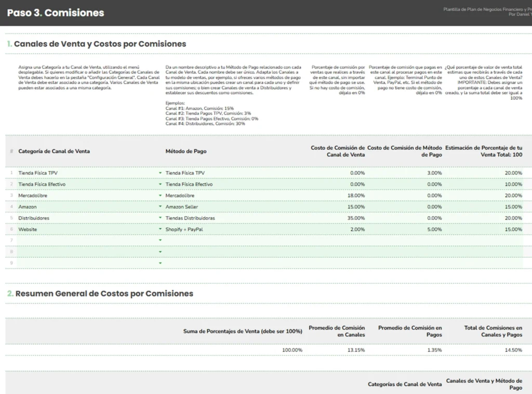Click the sum of percentages value 100.00%
The height and width of the screenshot is (394, 532).
click(292, 350)
